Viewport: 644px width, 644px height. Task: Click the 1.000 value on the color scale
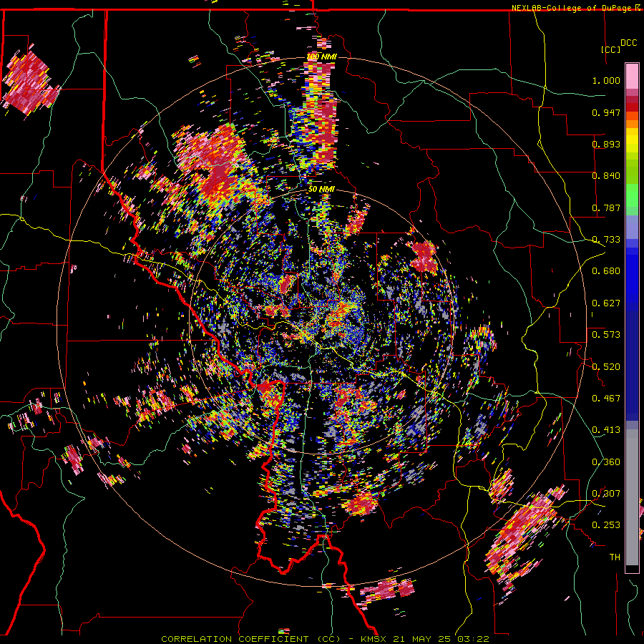tap(606, 80)
